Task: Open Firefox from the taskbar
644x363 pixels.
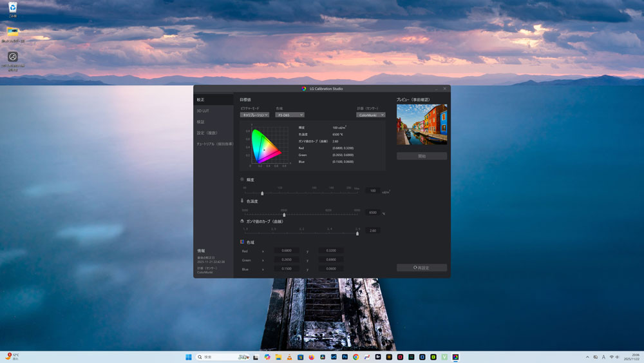Action: click(311, 357)
